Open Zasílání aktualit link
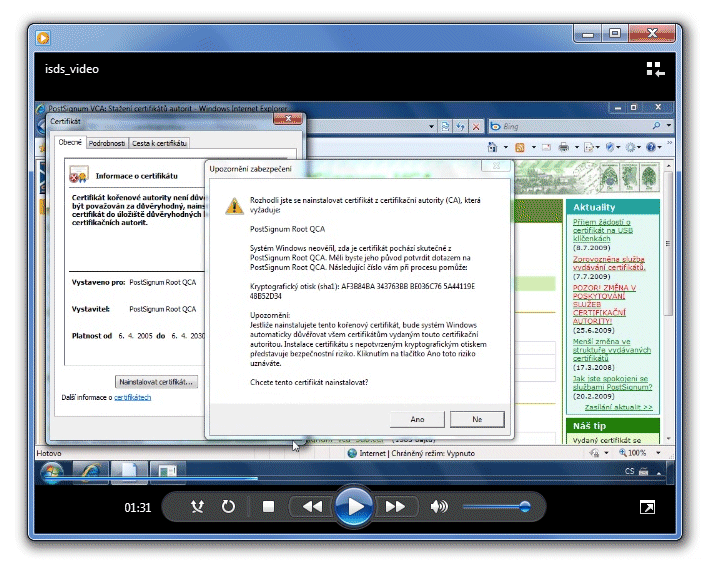709x573 pixels. pos(618,407)
